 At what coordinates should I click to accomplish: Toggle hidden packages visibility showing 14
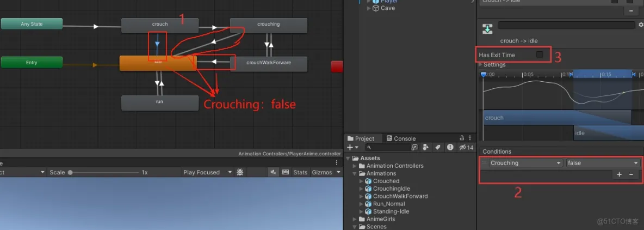pos(467,147)
